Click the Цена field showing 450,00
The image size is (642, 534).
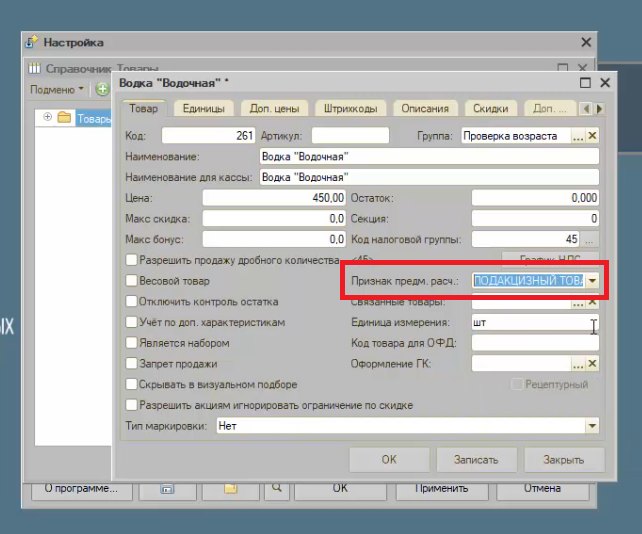coord(274,198)
